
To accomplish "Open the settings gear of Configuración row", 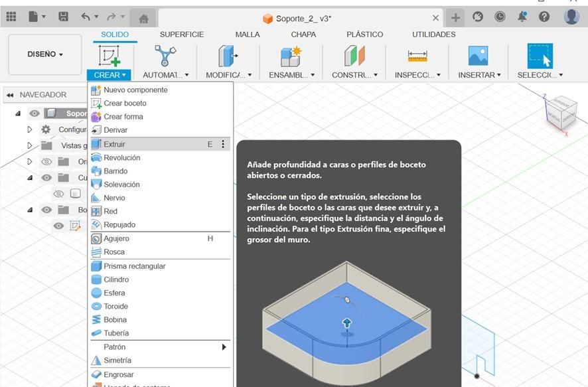I will point(46,129).
